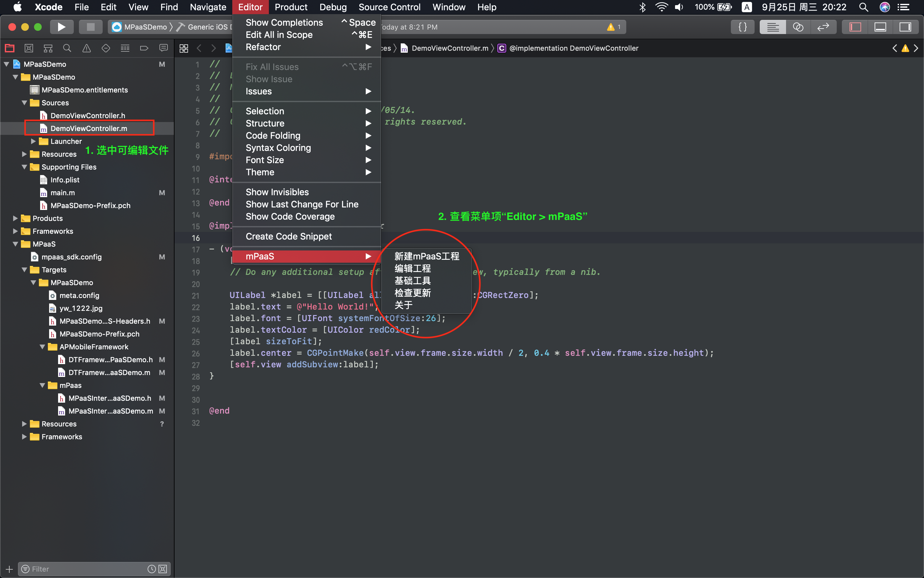Open the Debug navigator icon
Screen dimensions: 924x578
coord(125,48)
